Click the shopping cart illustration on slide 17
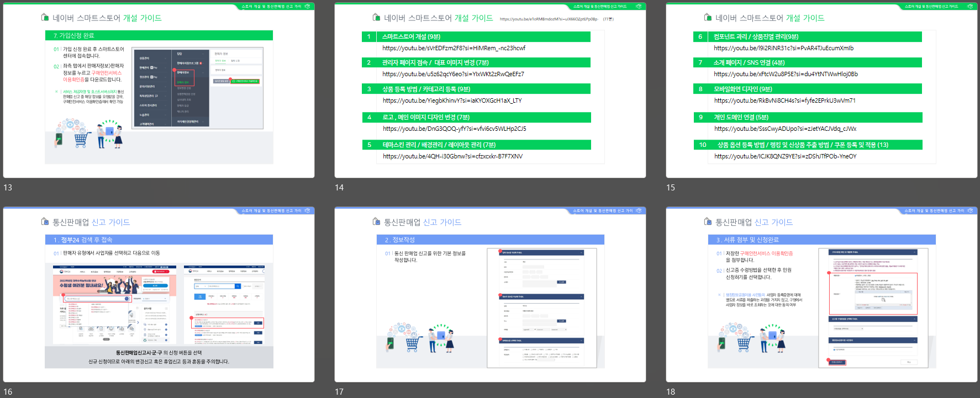The image size is (980, 398). 413,342
